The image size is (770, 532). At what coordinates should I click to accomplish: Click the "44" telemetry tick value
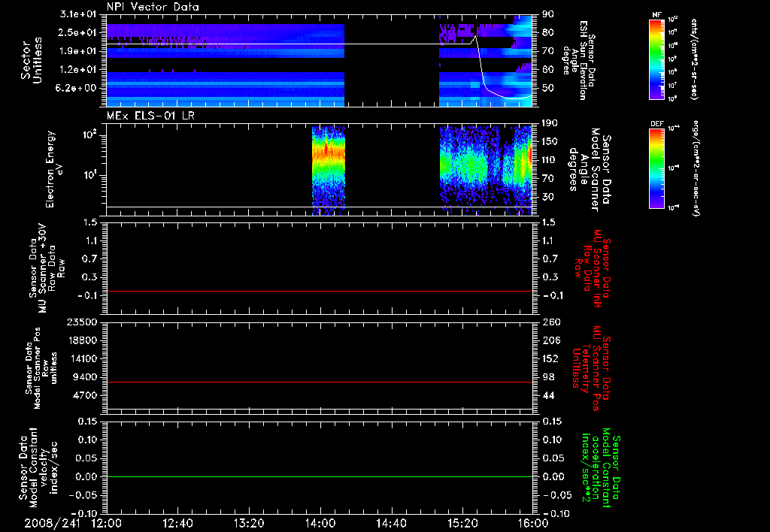coord(548,395)
